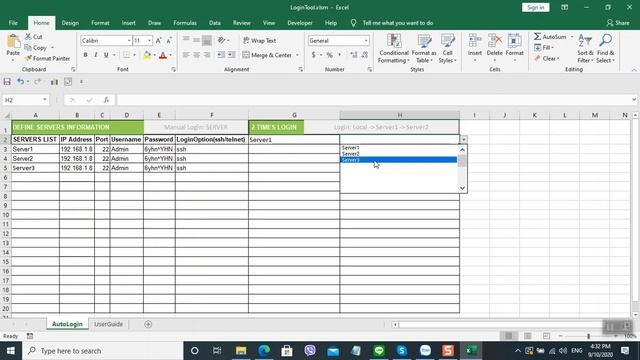Viewport: 640px width, 360px height.
Task: Open the font color dropdown arrow
Action: pos(171,55)
